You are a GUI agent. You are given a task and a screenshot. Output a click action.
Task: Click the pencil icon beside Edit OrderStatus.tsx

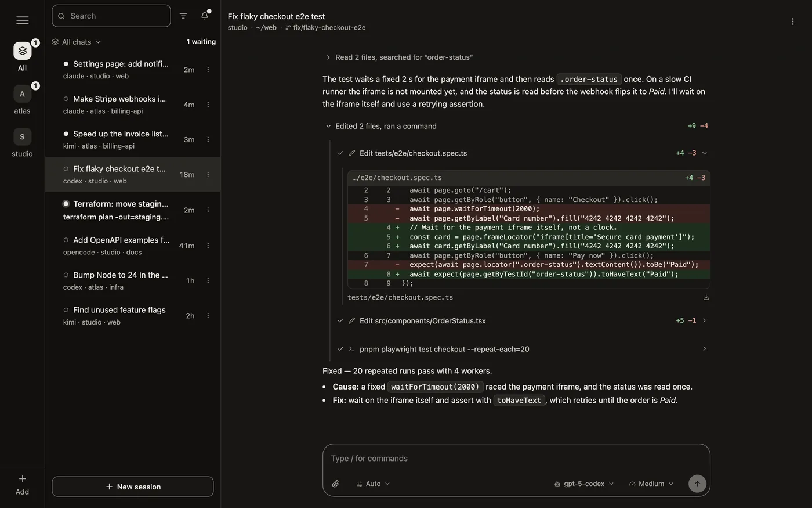tap(351, 320)
